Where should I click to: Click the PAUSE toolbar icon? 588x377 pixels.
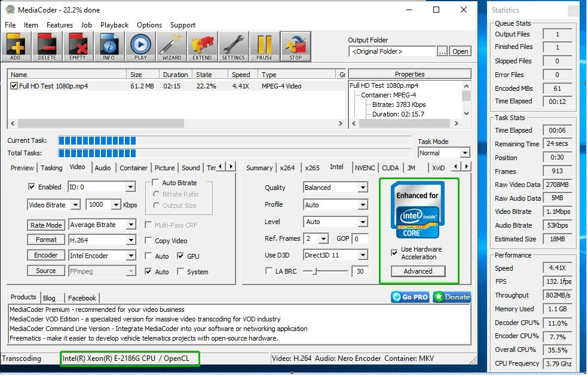pos(264,47)
